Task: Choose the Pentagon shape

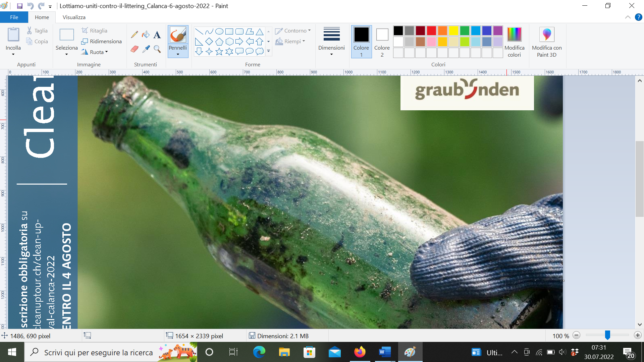Action: (219, 42)
